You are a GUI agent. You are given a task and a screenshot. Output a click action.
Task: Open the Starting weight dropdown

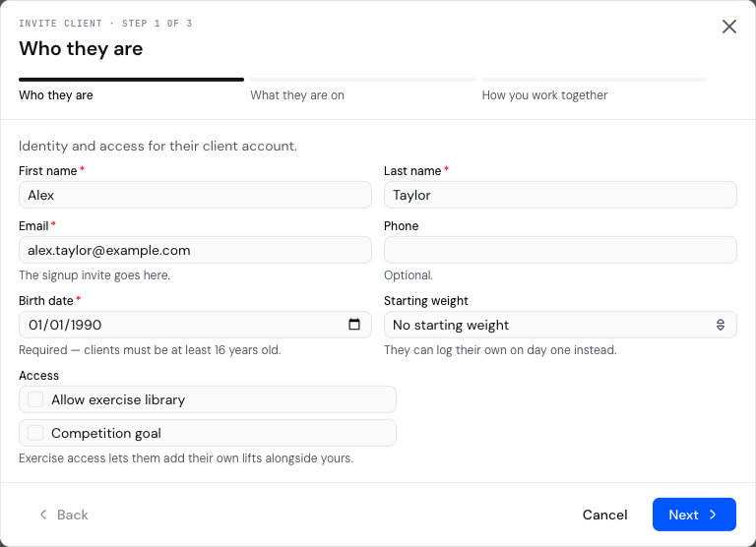point(560,325)
